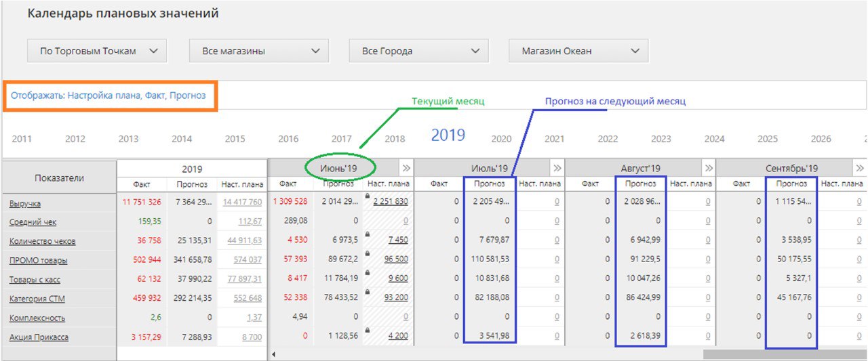868x361 pixels.
Task: Expand the Июль'19 month with double arrow
Action: [557, 168]
